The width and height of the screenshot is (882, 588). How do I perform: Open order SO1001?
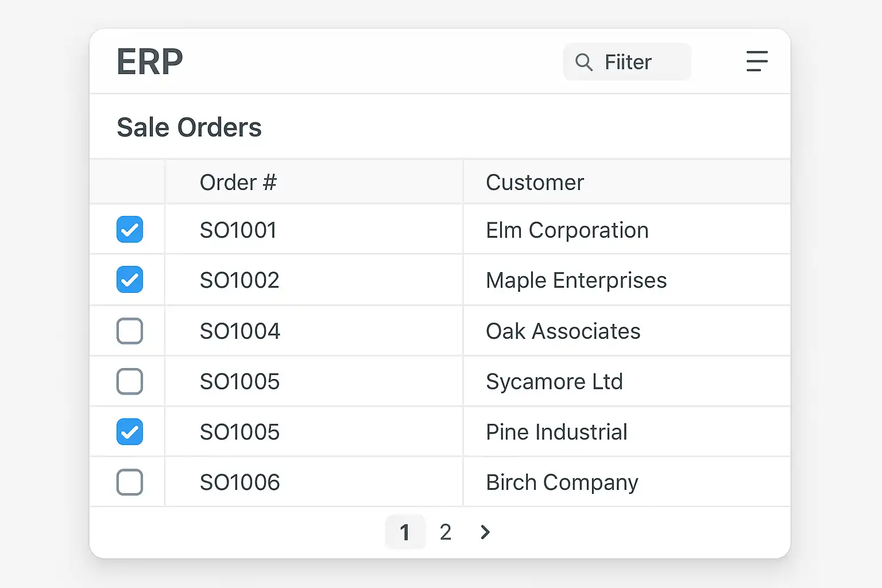coord(238,230)
